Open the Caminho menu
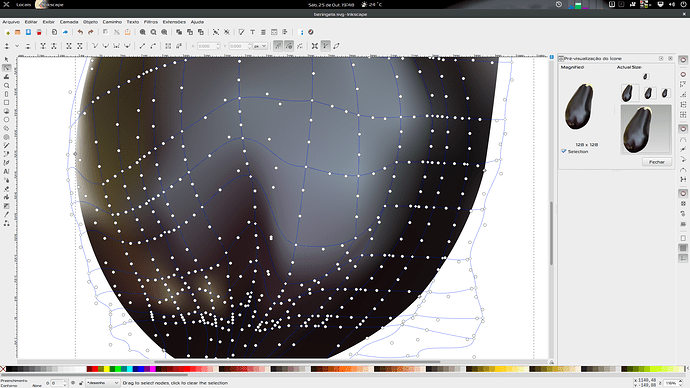 click(112, 22)
